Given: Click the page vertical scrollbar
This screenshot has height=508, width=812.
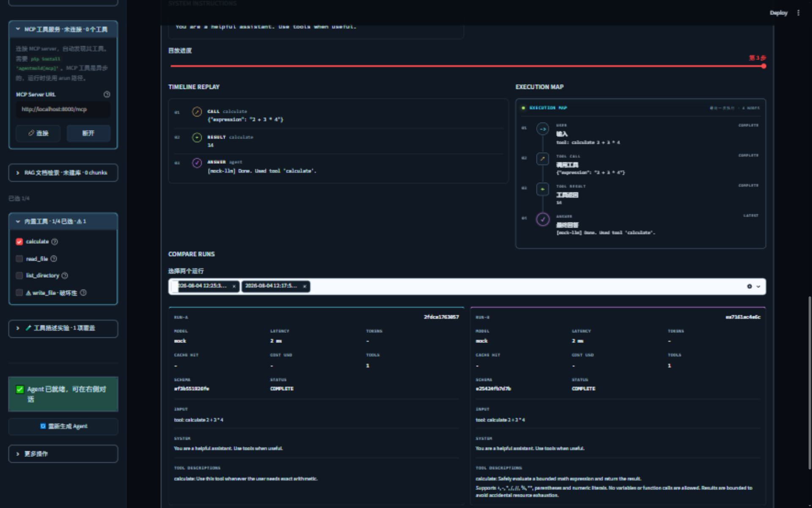Looking at the screenshot, I should pyautogui.click(x=810, y=383).
